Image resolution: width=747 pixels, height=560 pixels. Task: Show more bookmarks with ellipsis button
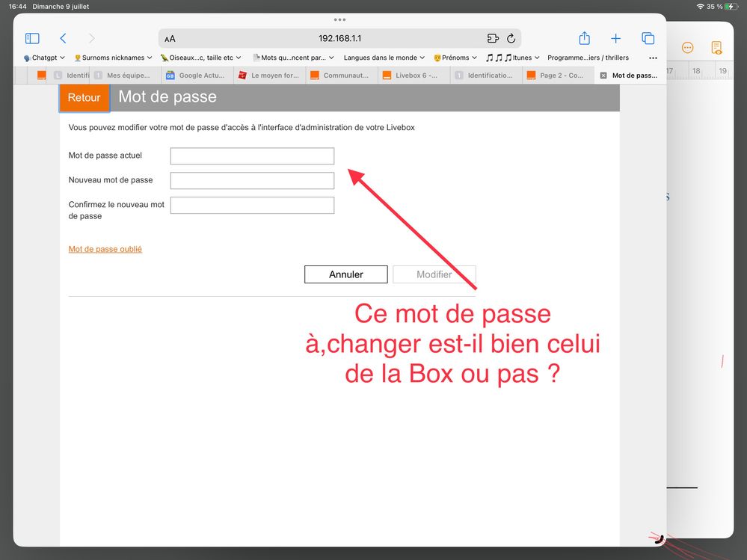(x=653, y=58)
